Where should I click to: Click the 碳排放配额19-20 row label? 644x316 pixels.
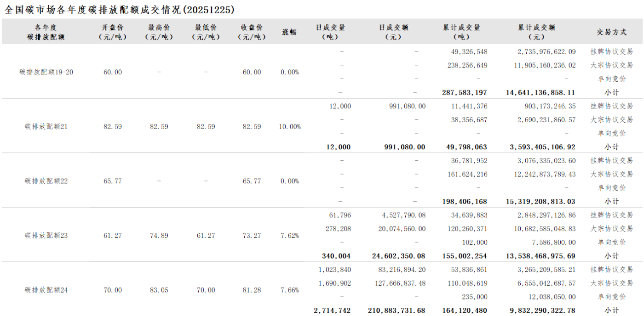46,72
